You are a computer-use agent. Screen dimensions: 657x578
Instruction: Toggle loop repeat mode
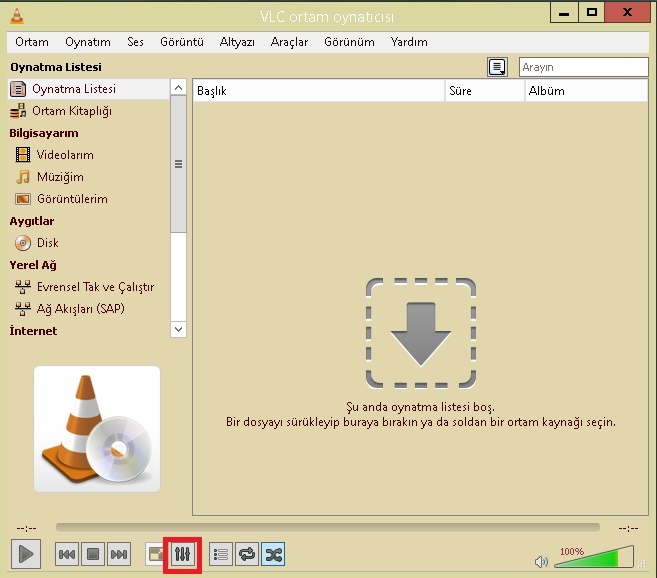pos(247,554)
